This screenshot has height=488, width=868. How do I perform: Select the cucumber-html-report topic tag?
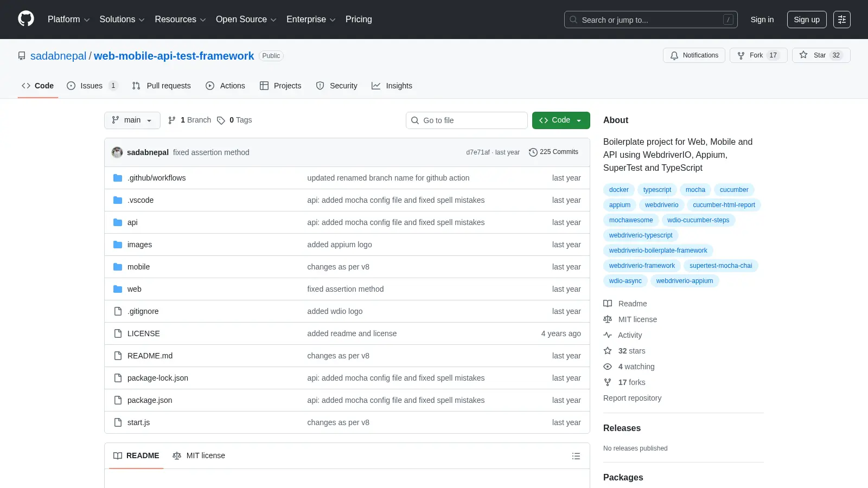[x=724, y=205]
